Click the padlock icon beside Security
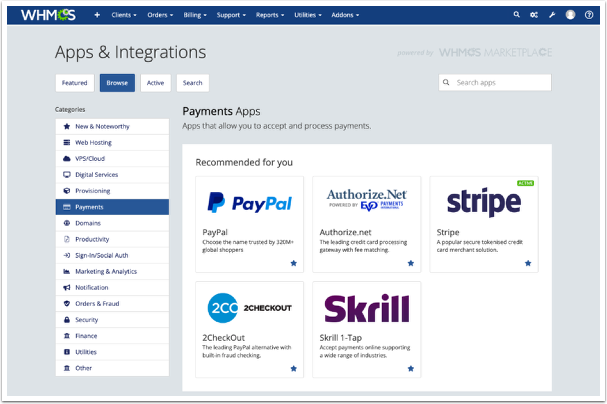607x404 pixels. tap(67, 320)
